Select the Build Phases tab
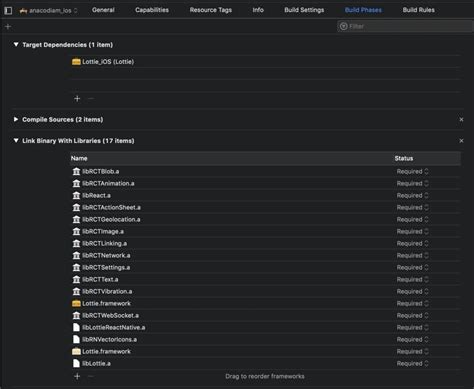Image resolution: width=474 pixels, height=389 pixels. coord(363,10)
